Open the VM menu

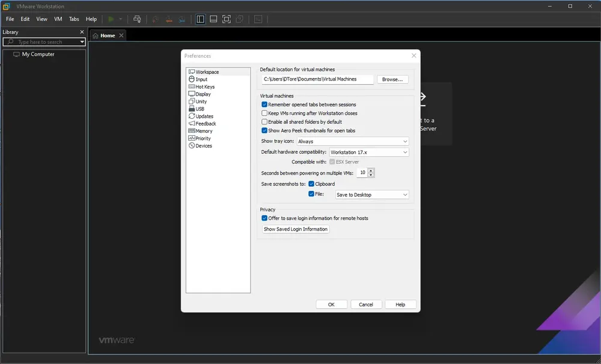coord(58,19)
